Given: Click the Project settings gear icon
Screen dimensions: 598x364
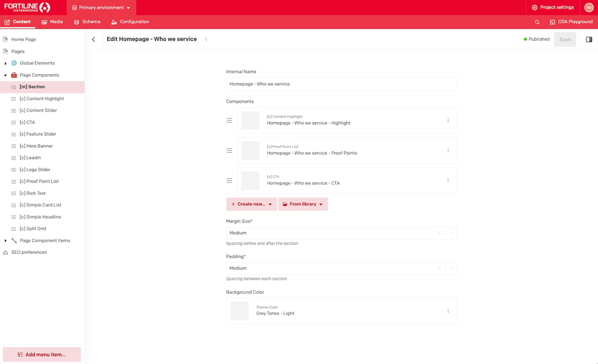Looking at the screenshot, I should coord(535,7).
